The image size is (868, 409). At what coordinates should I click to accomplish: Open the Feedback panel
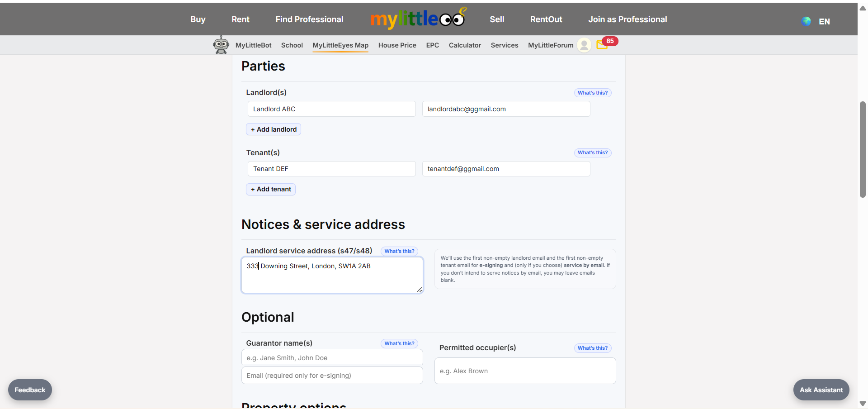coord(29,390)
